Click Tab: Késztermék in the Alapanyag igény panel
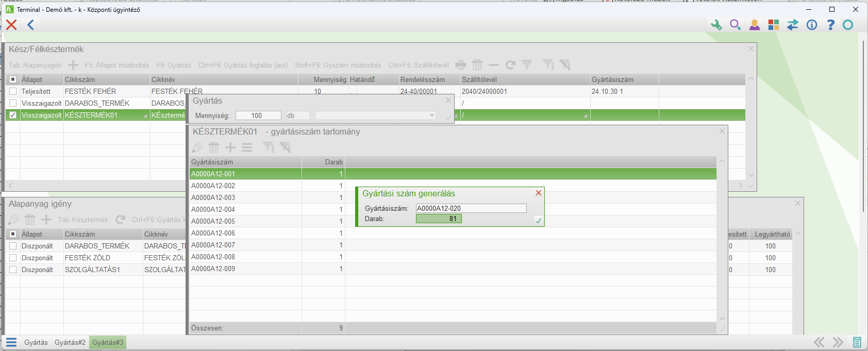This screenshot has height=351, width=868. 83,220
